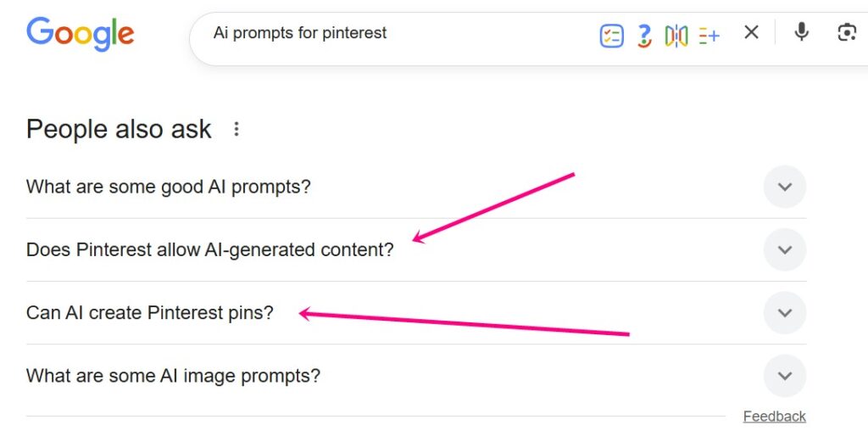
Task: Click question "What are some good AI prompts?"
Action: [169, 187]
